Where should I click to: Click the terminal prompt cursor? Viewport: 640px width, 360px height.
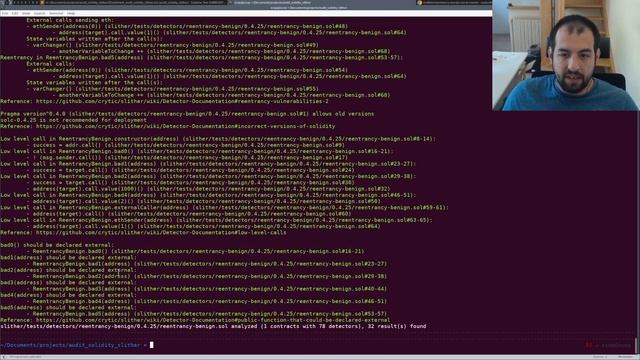152,345
